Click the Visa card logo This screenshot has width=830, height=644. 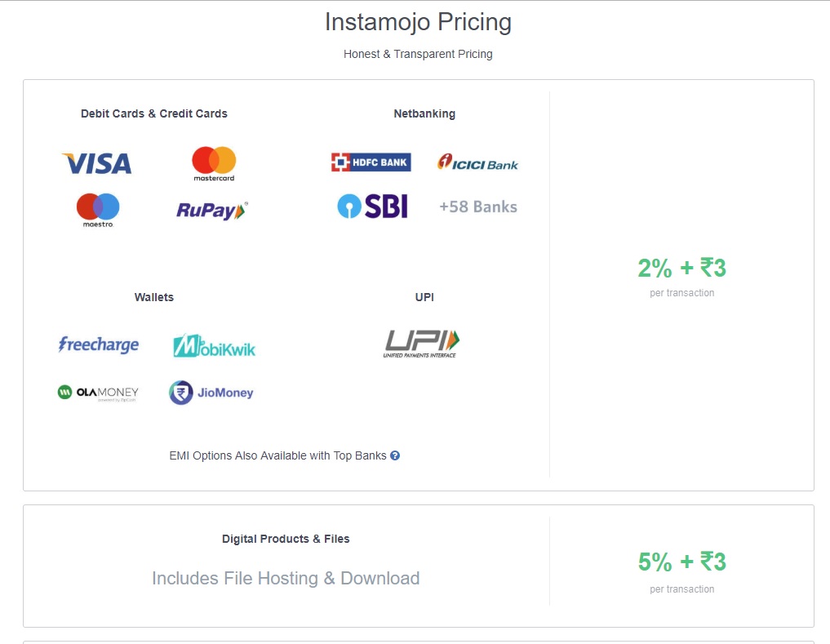pyautogui.click(x=97, y=163)
